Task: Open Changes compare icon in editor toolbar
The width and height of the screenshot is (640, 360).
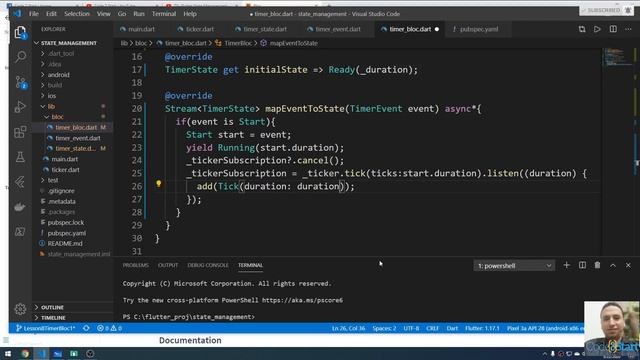Action: point(582,29)
